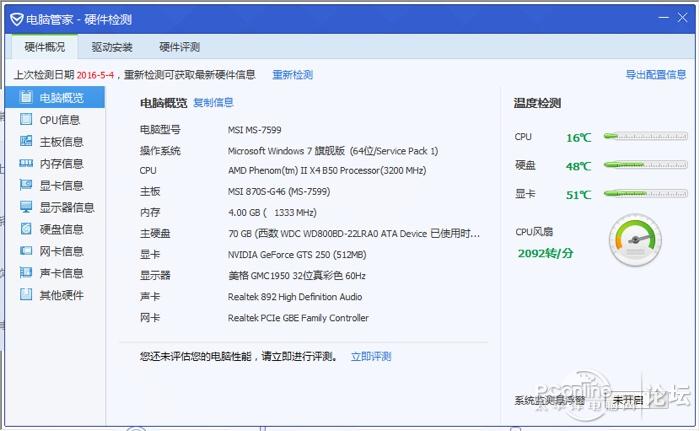
Task: Select the 声卡信息 label in sidebar
Action: click(62, 273)
